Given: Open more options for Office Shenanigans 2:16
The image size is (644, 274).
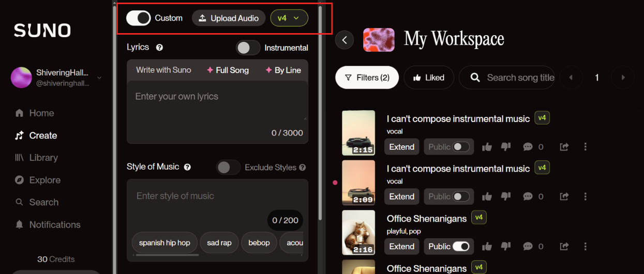Looking at the screenshot, I should [586, 247].
